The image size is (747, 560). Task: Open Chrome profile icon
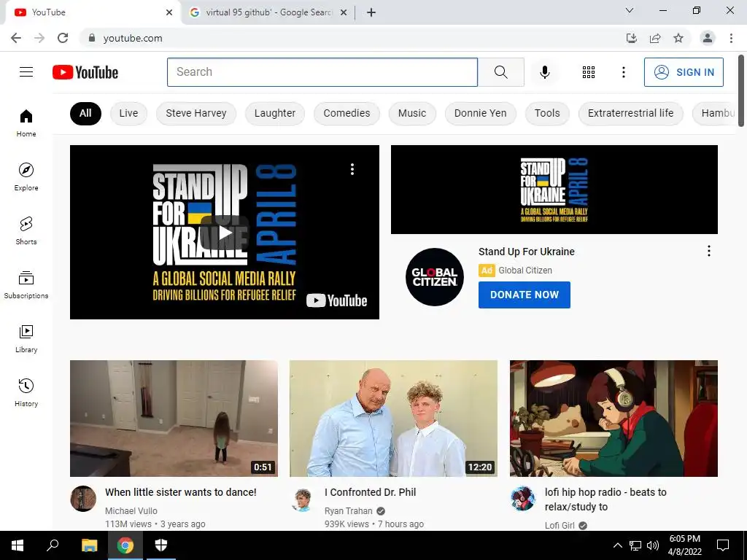point(708,38)
